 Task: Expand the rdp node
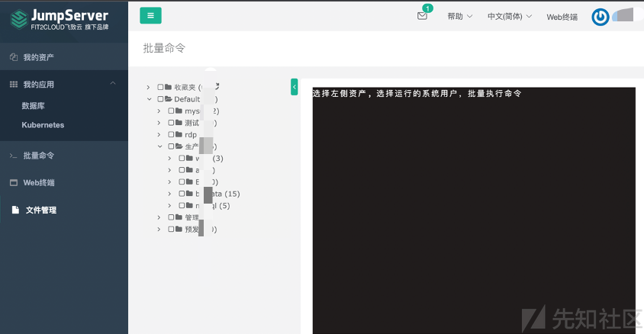(x=159, y=134)
